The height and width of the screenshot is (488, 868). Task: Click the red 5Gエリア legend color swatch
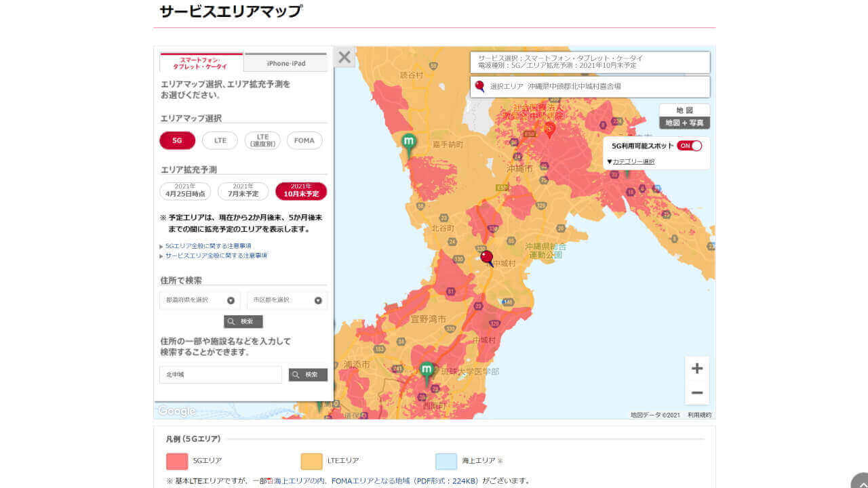click(x=178, y=460)
